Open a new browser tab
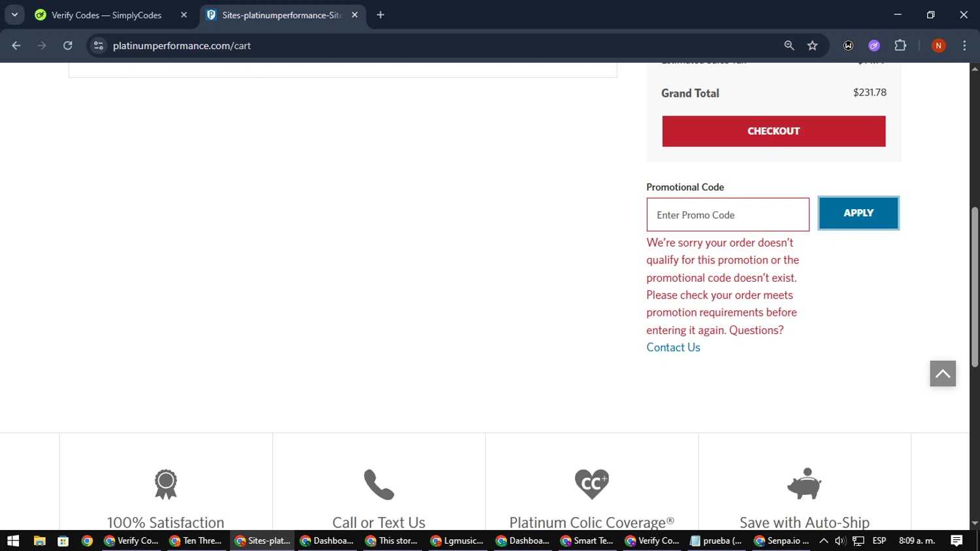The image size is (980, 551). tap(380, 15)
